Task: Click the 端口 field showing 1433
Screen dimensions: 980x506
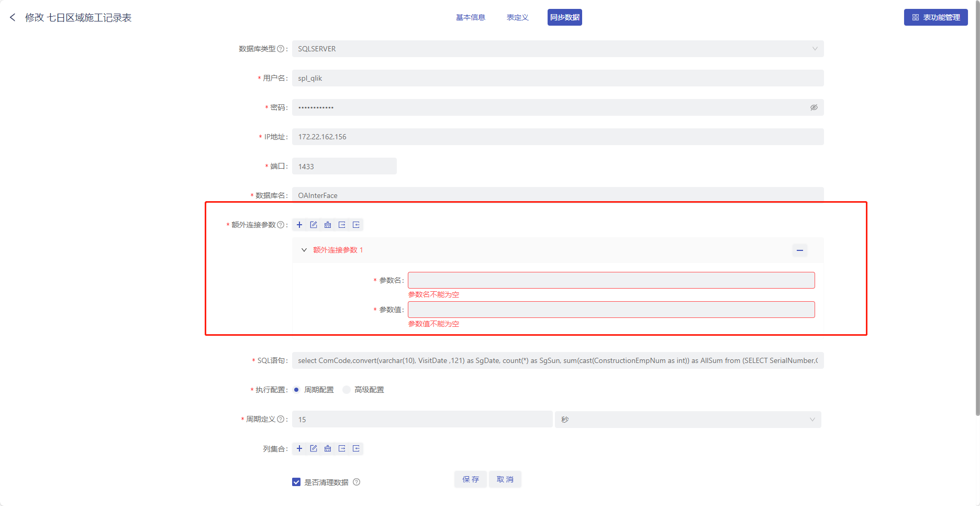Action: click(344, 166)
